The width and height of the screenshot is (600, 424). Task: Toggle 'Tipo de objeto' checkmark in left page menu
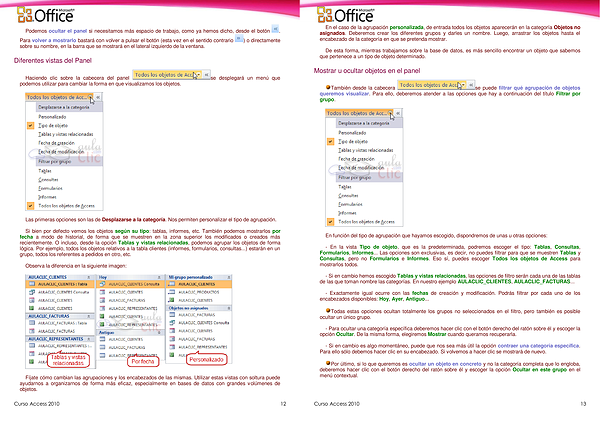pos(32,123)
